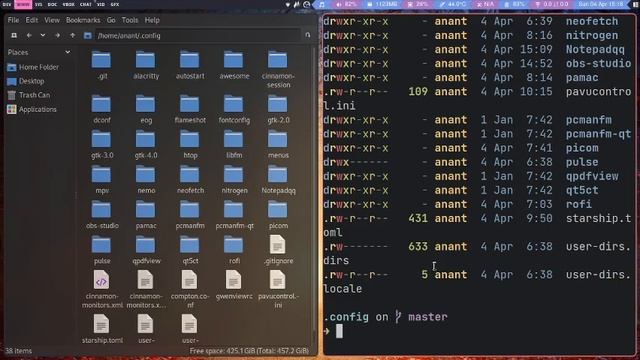Select the picom folder icon
Image resolution: width=640 pixels, height=360 pixels.
point(278,210)
